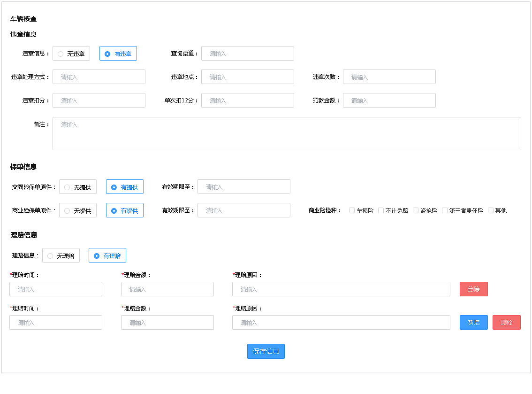Focus second row 理赔时间 input
532x394 pixels.
click(x=56, y=322)
